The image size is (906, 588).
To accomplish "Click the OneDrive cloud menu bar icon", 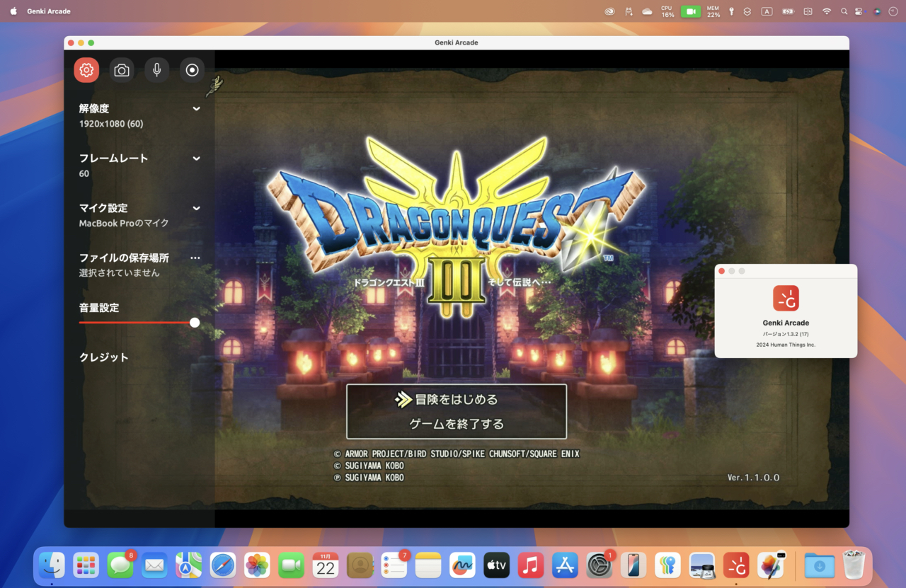I will coord(647,11).
